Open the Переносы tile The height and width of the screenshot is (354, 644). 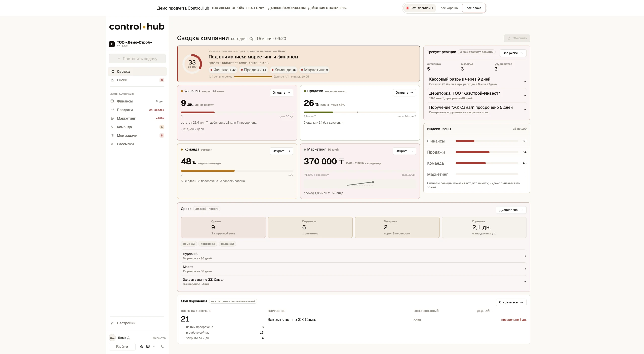click(x=310, y=227)
